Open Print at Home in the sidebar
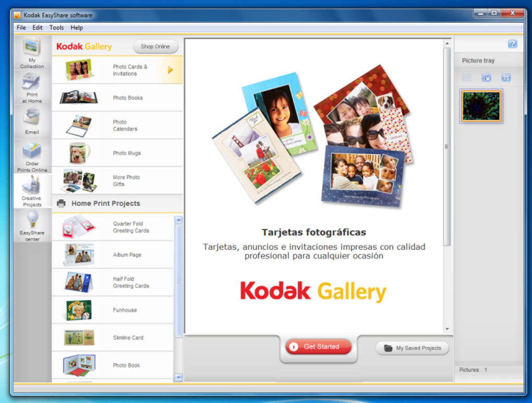Image resolution: width=532 pixels, height=403 pixels. point(32,88)
